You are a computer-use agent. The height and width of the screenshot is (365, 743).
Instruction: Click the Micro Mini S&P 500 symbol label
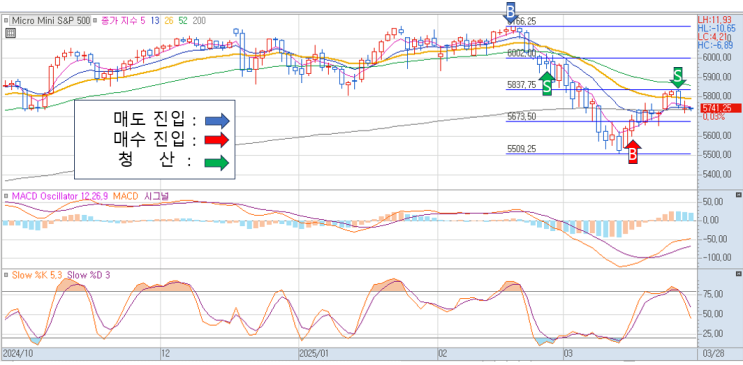50,21
